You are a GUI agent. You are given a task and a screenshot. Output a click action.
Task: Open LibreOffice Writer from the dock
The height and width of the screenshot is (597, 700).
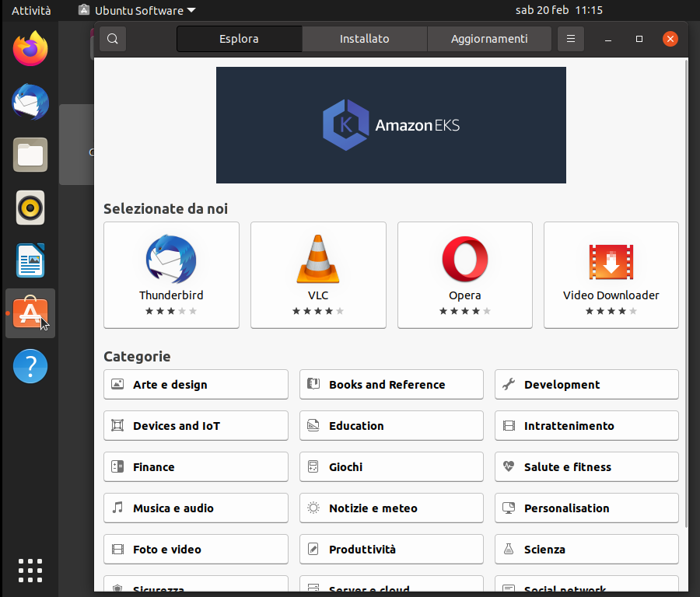point(30,260)
